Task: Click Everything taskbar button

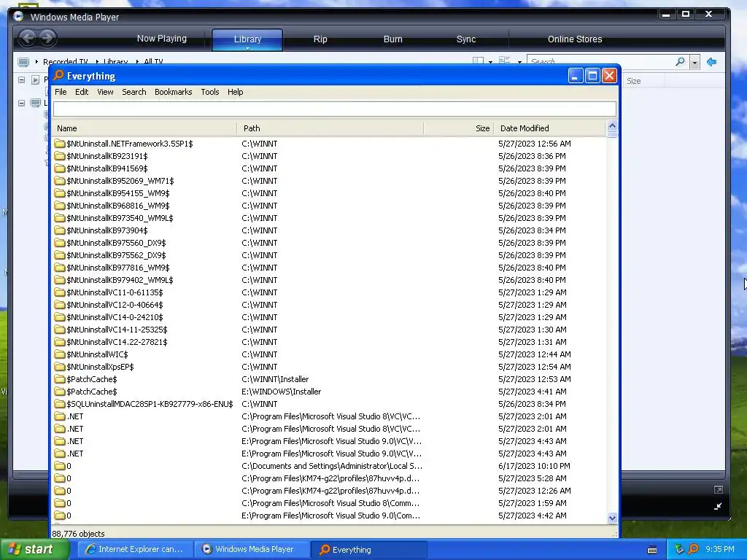Action: point(368,550)
